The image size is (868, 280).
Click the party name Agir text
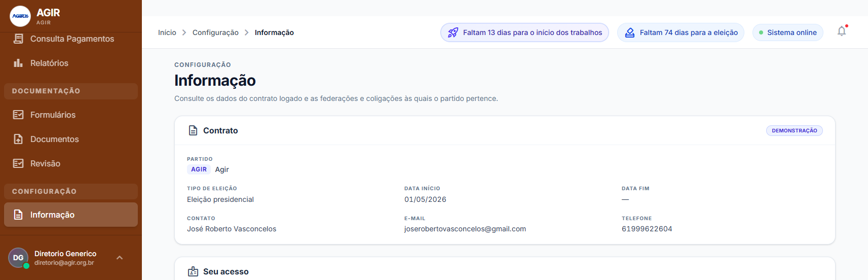click(222, 169)
